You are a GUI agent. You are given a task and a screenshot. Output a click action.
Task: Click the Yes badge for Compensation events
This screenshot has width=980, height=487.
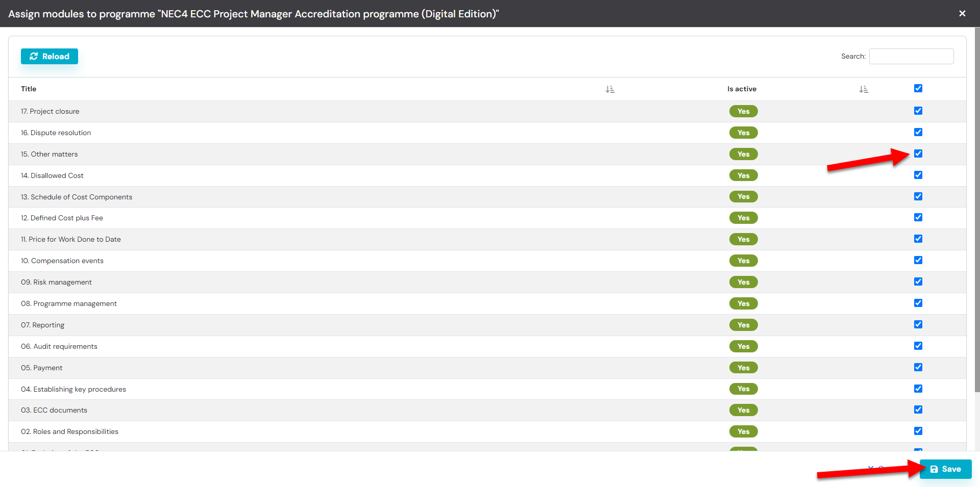click(743, 261)
